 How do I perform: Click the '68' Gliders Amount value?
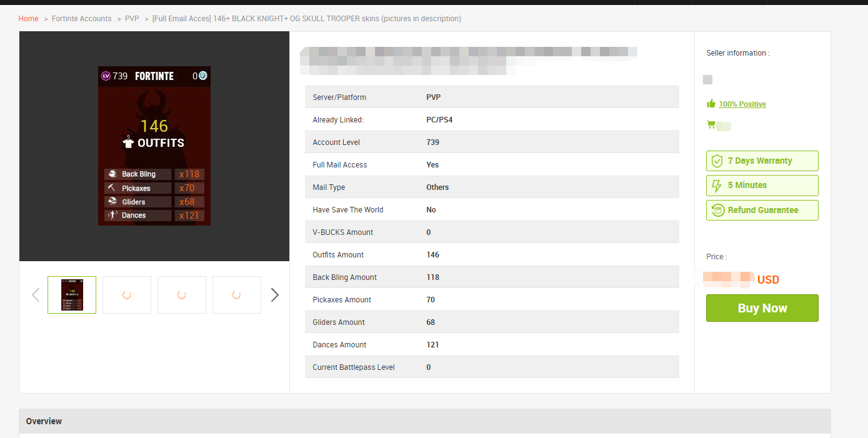[x=431, y=322]
